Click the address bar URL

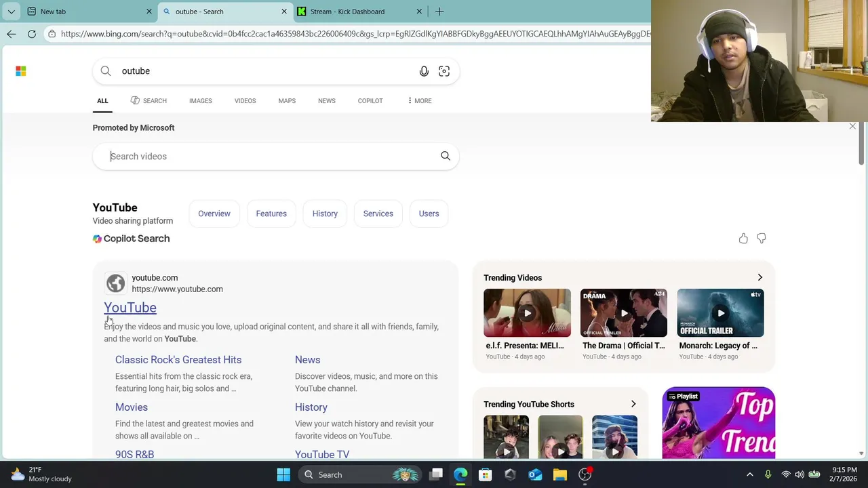coord(355,34)
